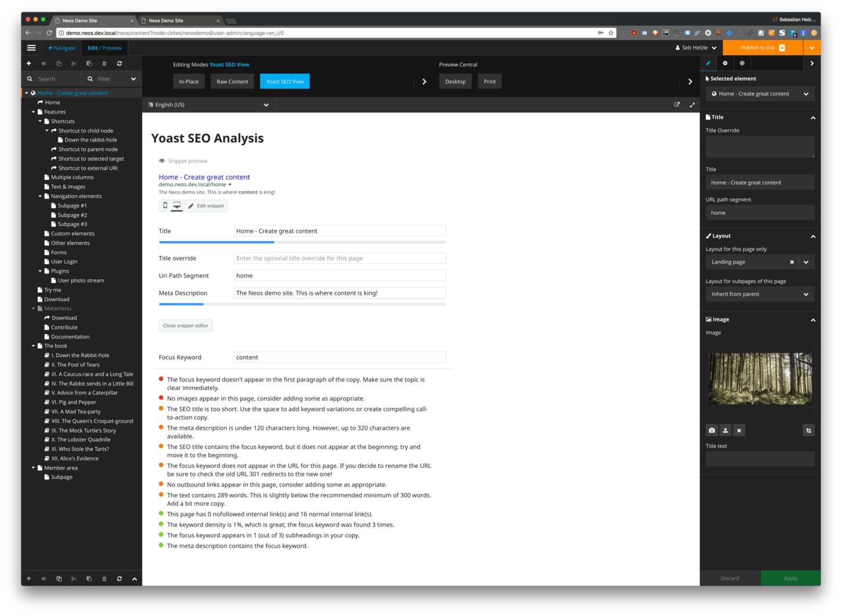This screenshot has height=616, width=842.
Task: Activate Raw Content editing mode
Action: [232, 81]
